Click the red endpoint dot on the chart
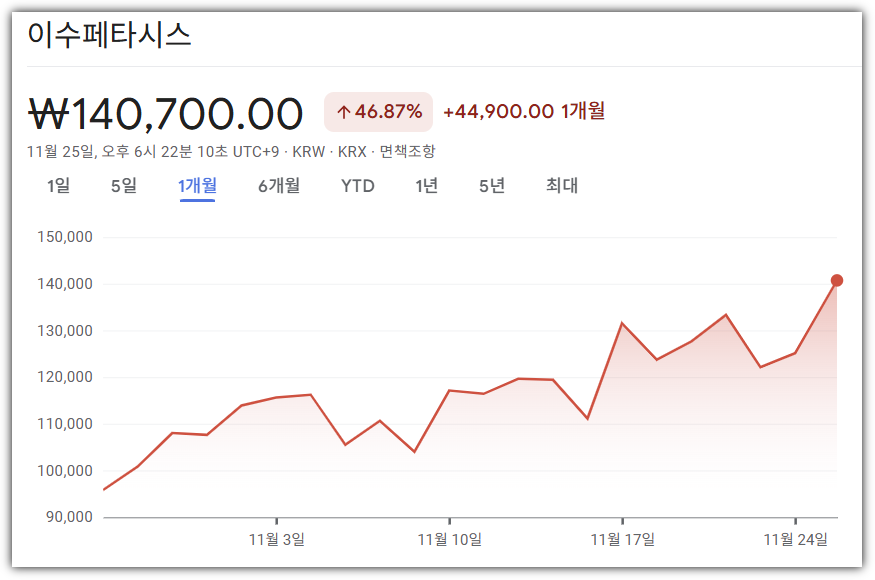This screenshot has height=580, width=875. coord(838,281)
